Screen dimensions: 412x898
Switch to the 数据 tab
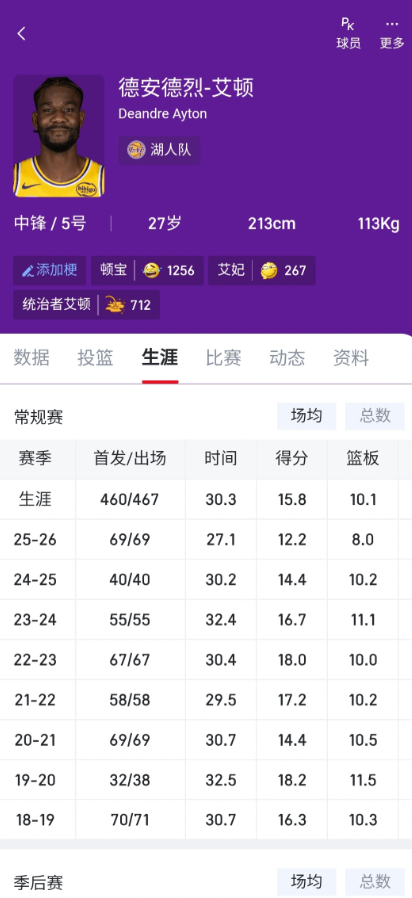32,359
